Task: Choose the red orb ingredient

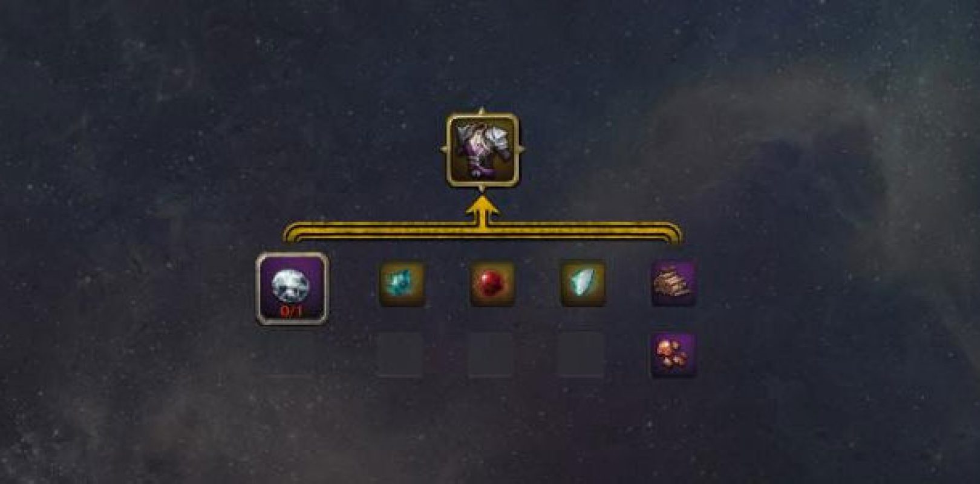Action: (x=492, y=283)
